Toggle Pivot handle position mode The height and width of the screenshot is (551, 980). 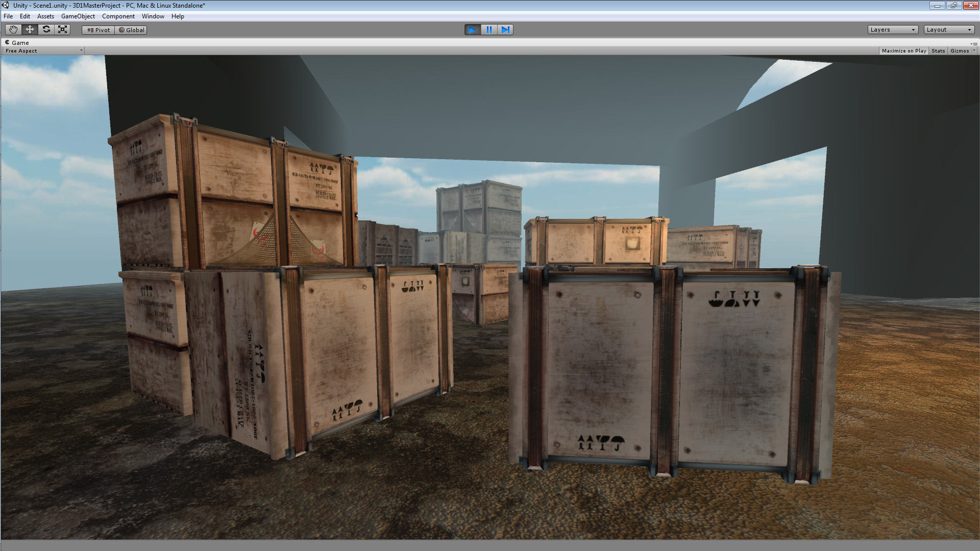point(99,30)
